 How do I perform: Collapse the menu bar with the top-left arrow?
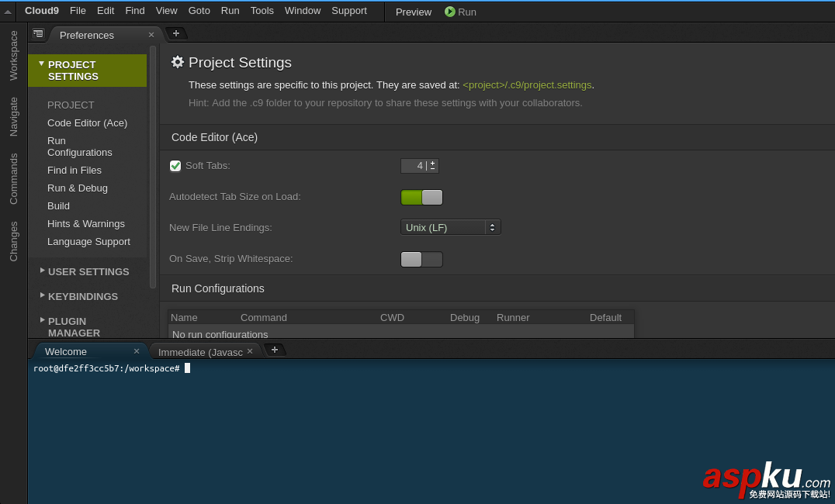coord(8,12)
